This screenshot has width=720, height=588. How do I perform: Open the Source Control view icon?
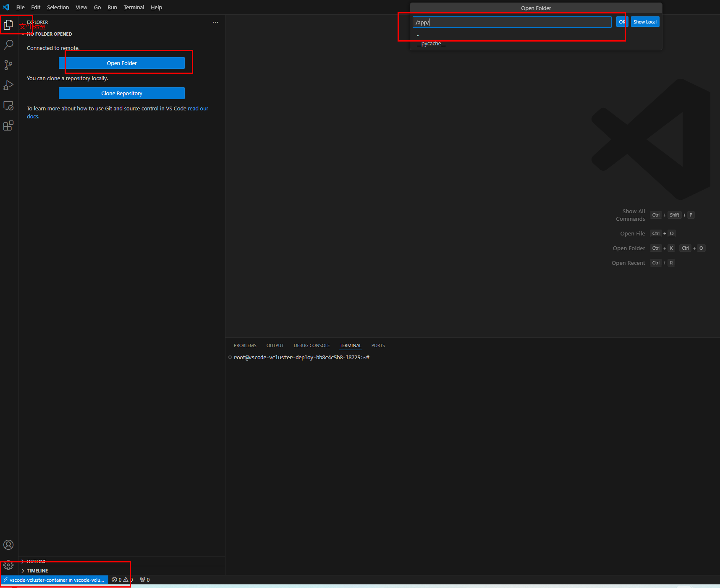click(8, 65)
